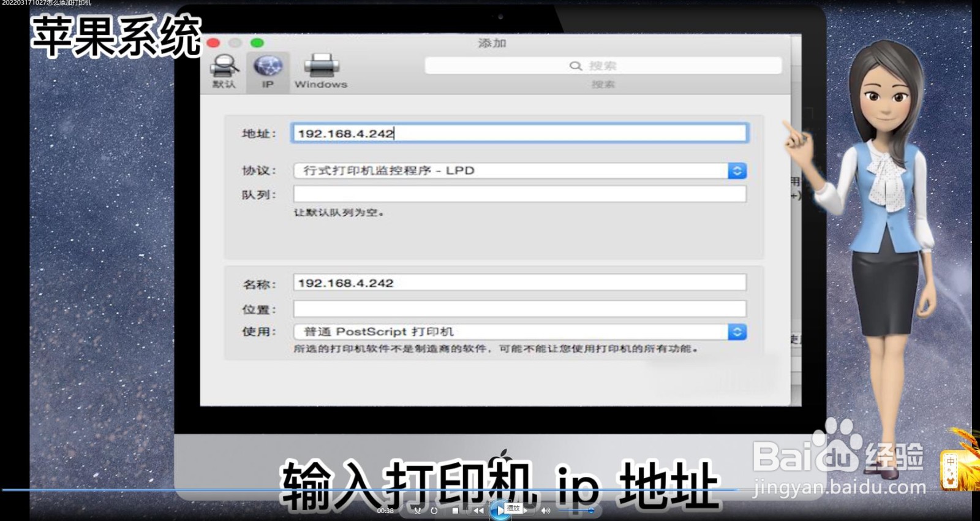This screenshot has width=980, height=521.
Task: Click the green zoom window button
Action: [257, 43]
